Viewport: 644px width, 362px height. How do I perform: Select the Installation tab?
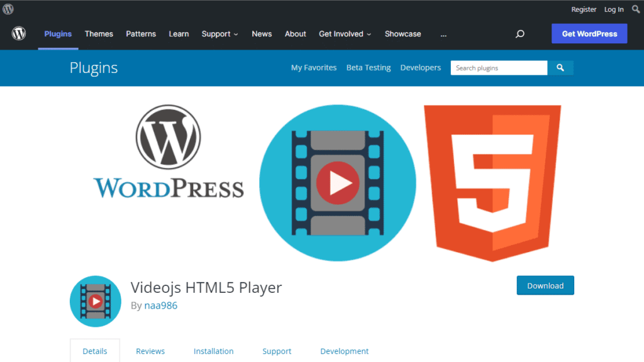[x=213, y=351]
